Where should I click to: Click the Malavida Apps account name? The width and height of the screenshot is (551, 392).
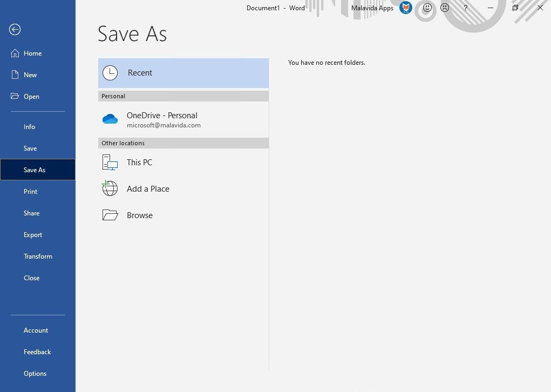point(372,8)
